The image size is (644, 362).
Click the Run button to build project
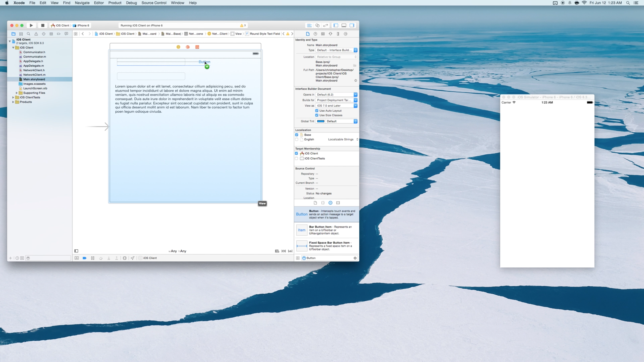[31, 25]
